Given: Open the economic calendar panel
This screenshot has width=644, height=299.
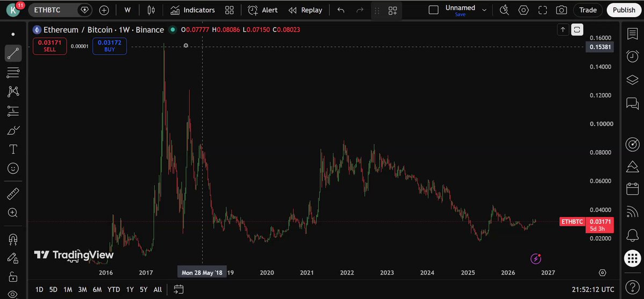Looking at the screenshot, I should click(x=633, y=189).
